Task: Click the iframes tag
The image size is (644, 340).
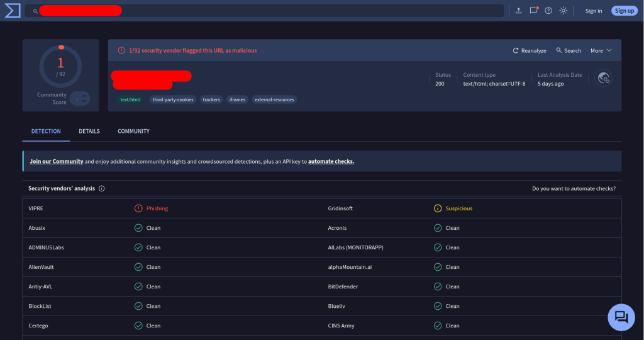Action: (237, 99)
